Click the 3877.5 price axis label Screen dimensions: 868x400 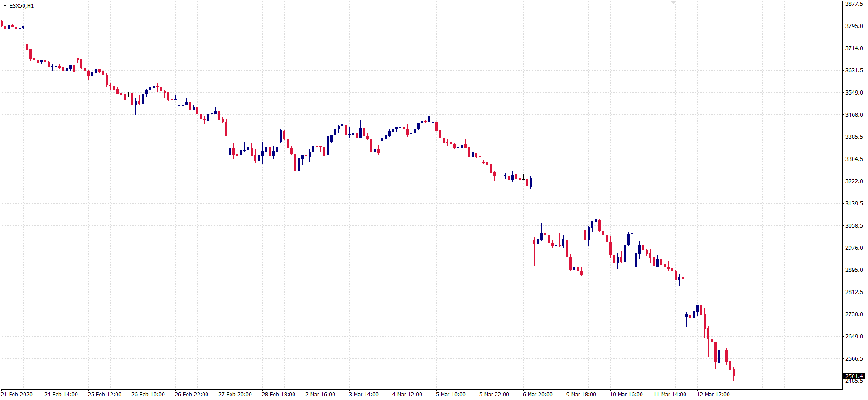click(854, 4)
